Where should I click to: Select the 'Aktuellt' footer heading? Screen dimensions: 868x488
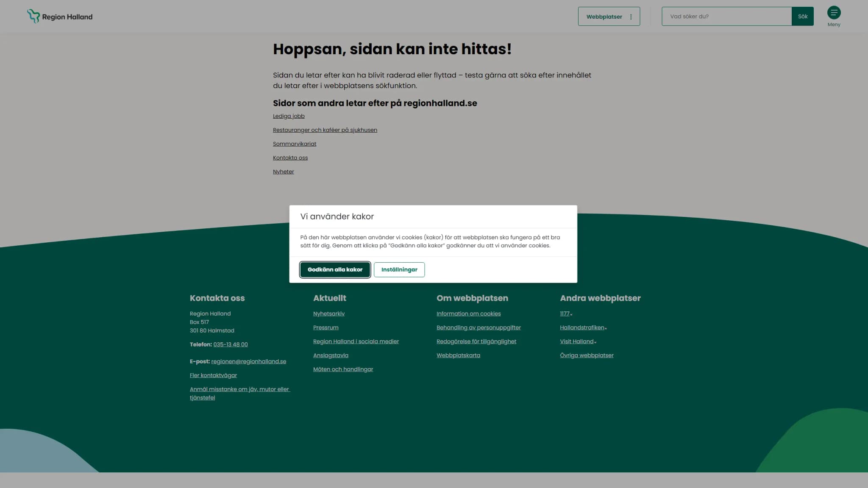coord(330,298)
